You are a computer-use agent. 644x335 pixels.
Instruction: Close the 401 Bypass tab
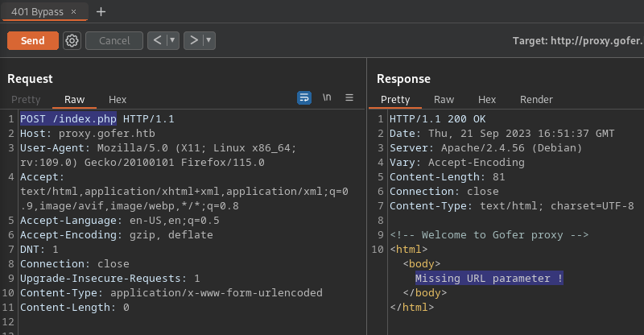pyautogui.click(x=75, y=12)
